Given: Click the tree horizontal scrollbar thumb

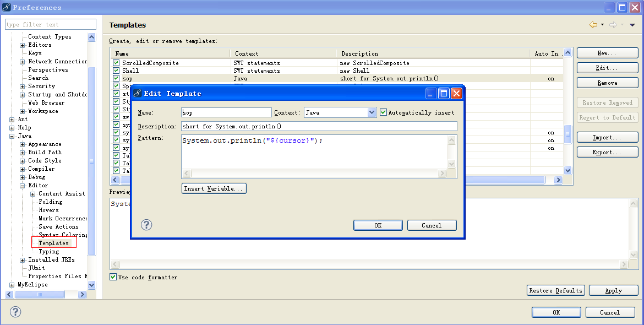Looking at the screenshot, I should coord(39,294).
